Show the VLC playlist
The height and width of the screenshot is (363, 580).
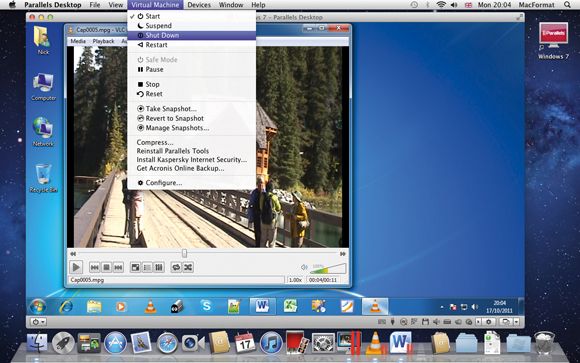(147, 267)
